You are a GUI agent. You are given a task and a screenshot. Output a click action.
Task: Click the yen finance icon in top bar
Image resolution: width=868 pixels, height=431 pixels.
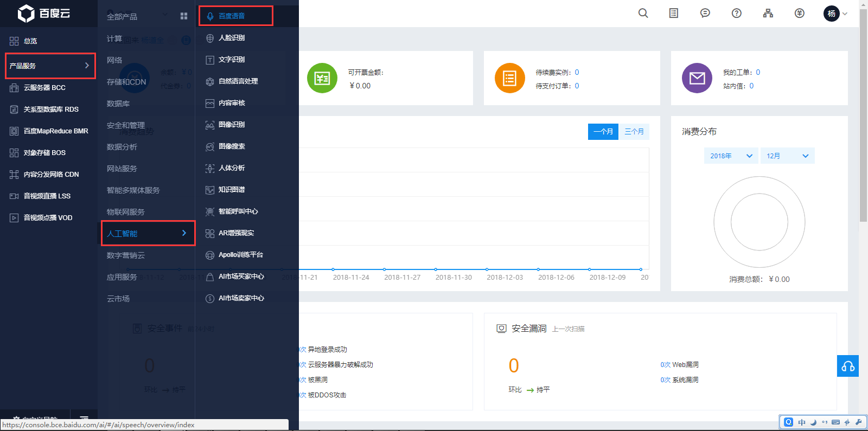coord(800,13)
